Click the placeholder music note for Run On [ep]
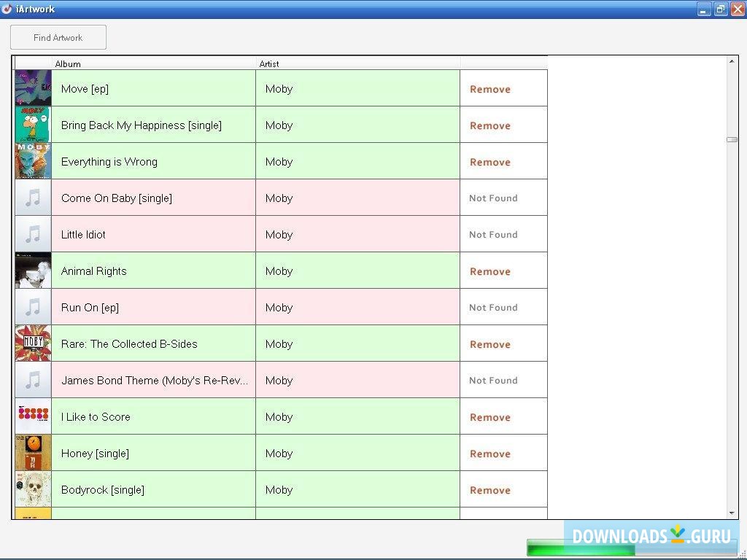Screen dimensions: 747x560 (33, 307)
